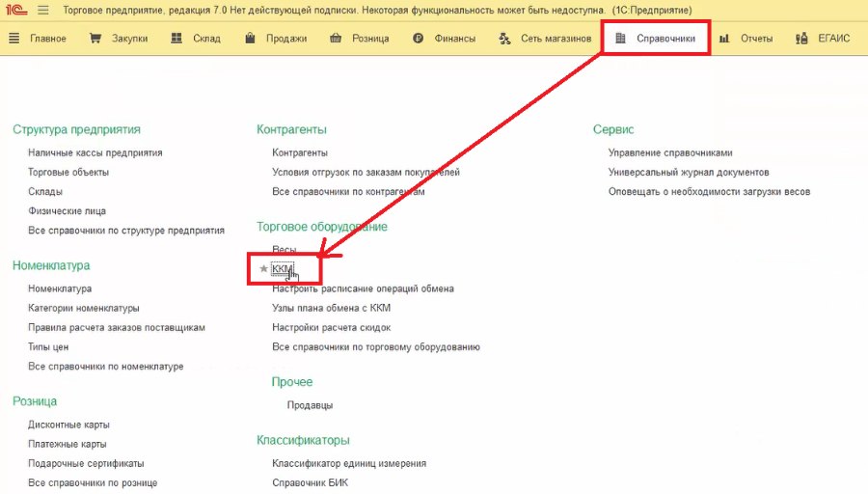The width and height of the screenshot is (868, 494).
Task: Open the Отчеты section
Action: (756, 39)
